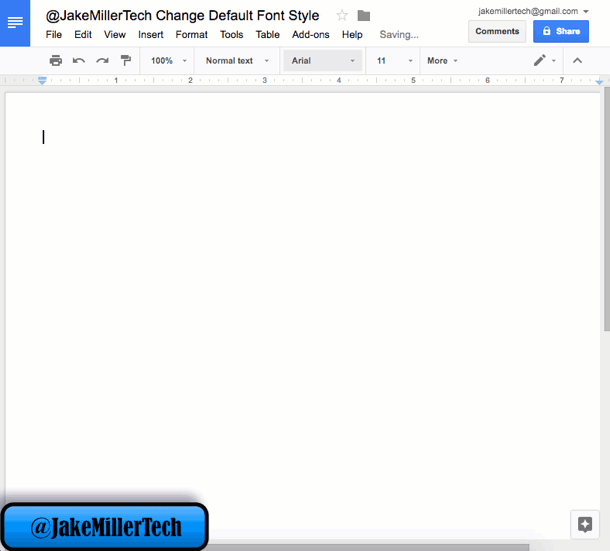Open the zoom 100% dropdown
610x551 pixels.
(169, 61)
